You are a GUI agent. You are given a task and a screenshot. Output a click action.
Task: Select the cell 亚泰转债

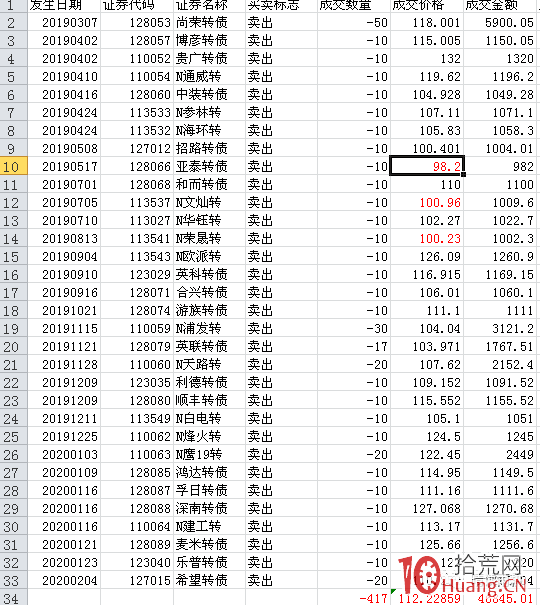[x=209, y=167]
